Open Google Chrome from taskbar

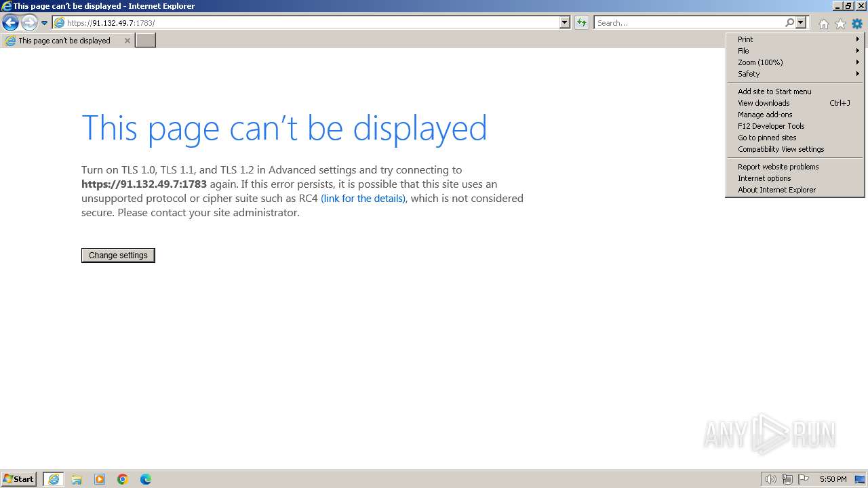[x=123, y=479]
